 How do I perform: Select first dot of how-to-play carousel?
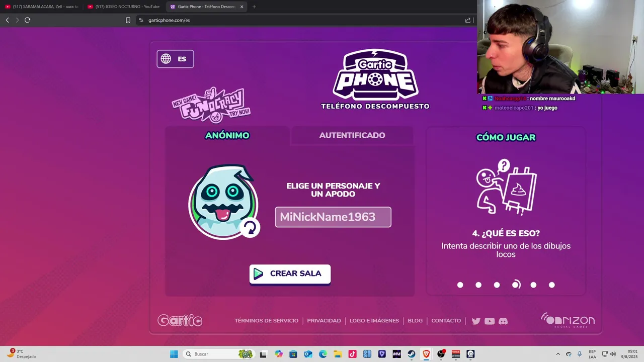[x=460, y=285]
